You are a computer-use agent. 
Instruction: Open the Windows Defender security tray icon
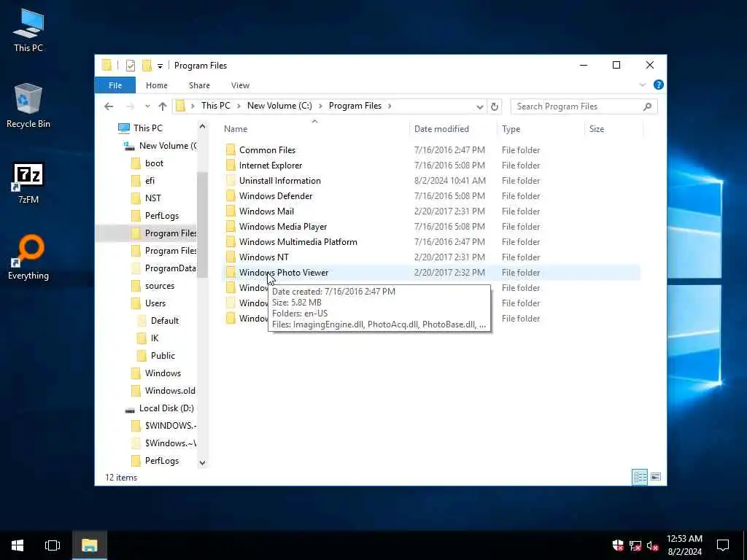(x=618, y=545)
